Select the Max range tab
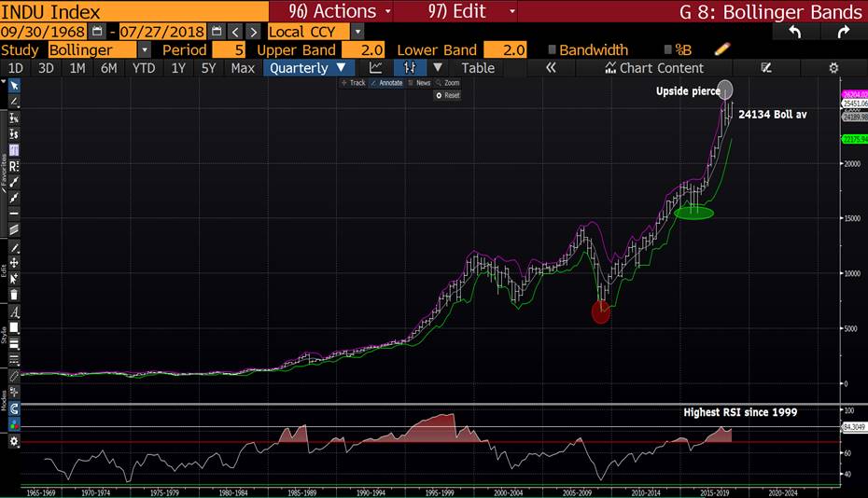This screenshot has width=868, height=498. tap(243, 67)
